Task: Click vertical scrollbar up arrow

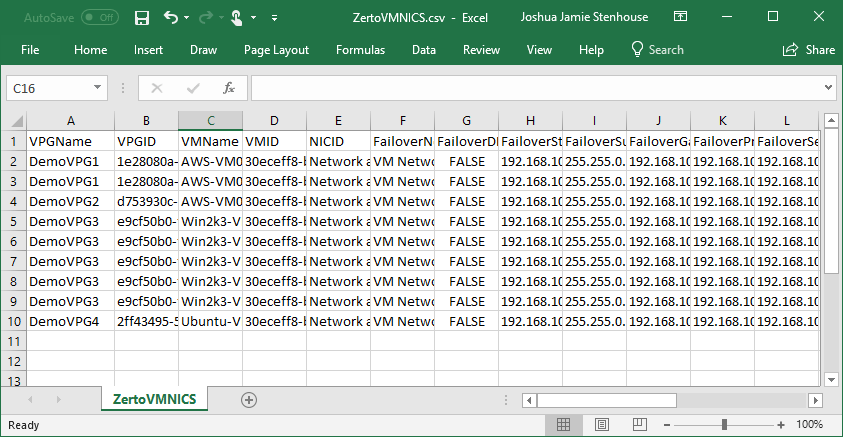Action: tap(831, 120)
